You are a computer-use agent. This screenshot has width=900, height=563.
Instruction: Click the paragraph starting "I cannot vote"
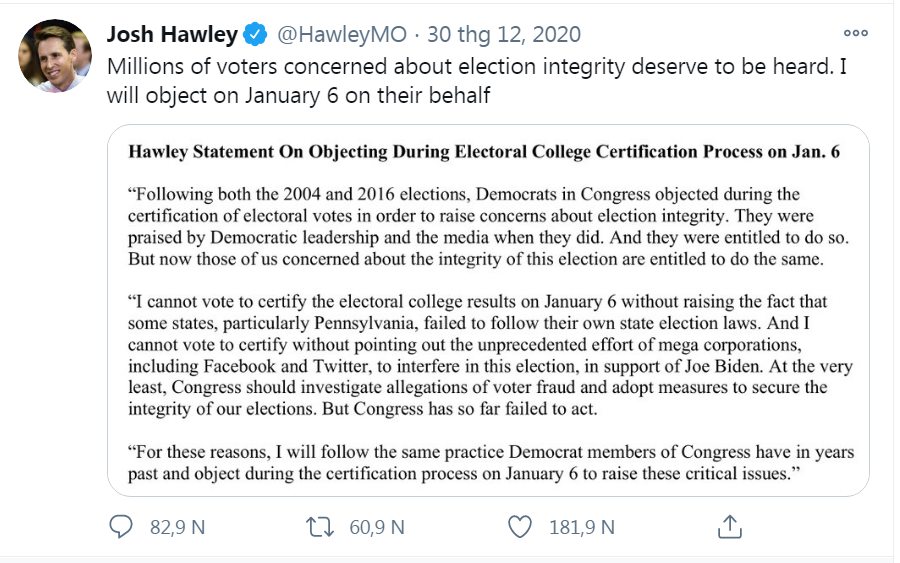pyautogui.click(x=478, y=355)
